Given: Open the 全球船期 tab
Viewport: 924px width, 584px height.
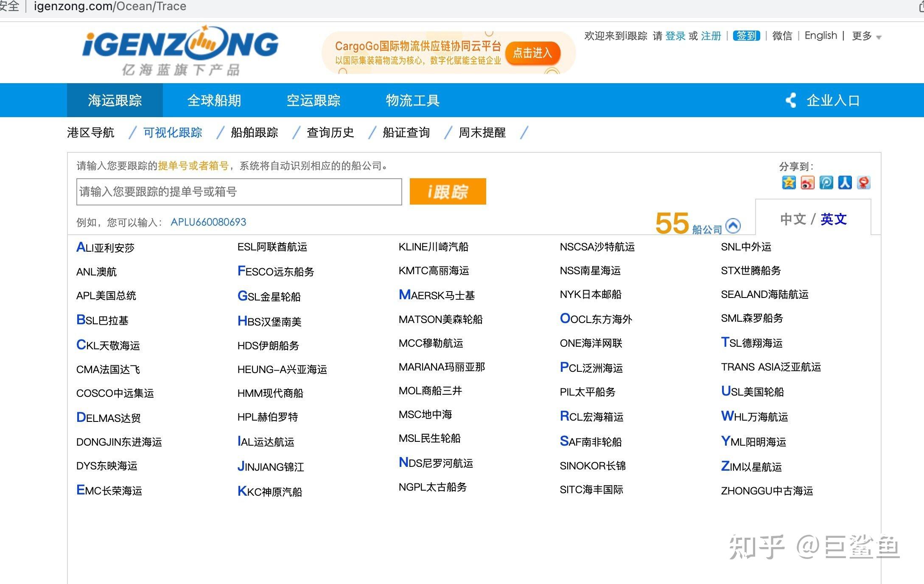Looking at the screenshot, I should [x=214, y=100].
